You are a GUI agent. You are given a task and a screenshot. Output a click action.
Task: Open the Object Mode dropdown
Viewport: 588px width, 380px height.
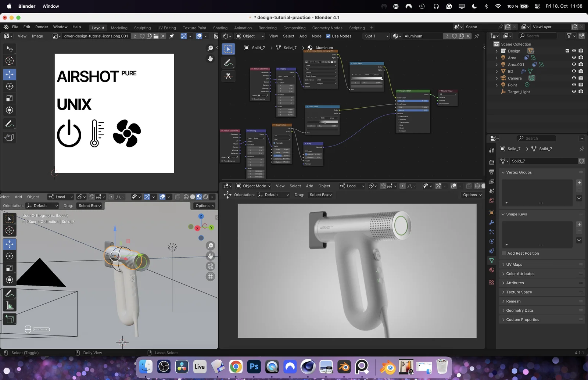point(253,186)
